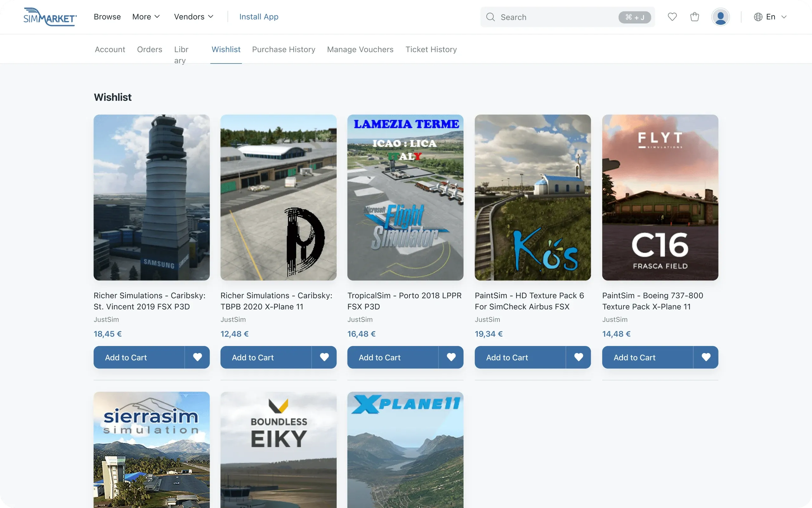Open the user profile avatar
The height and width of the screenshot is (508, 812).
tap(720, 17)
